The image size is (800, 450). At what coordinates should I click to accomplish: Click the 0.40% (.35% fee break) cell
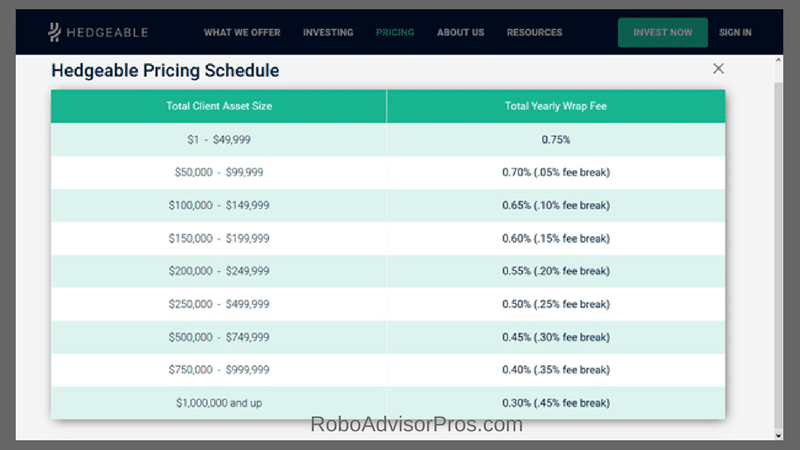click(556, 370)
